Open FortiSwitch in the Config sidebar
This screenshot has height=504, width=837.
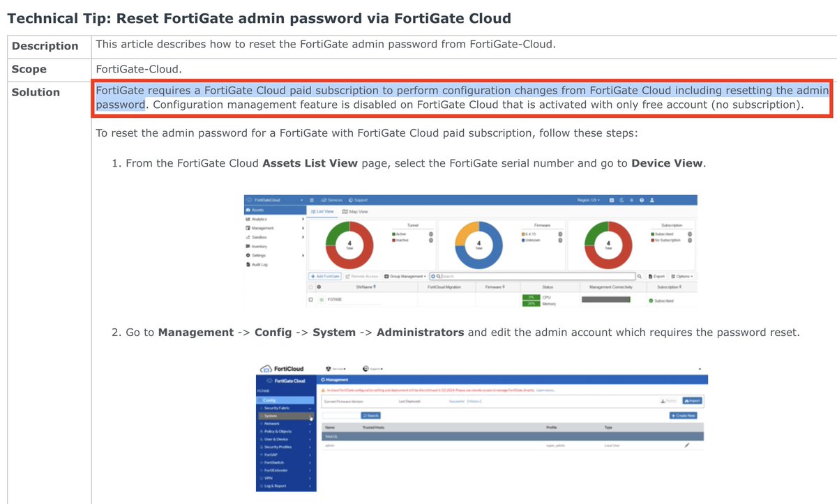pyautogui.click(x=286, y=462)
